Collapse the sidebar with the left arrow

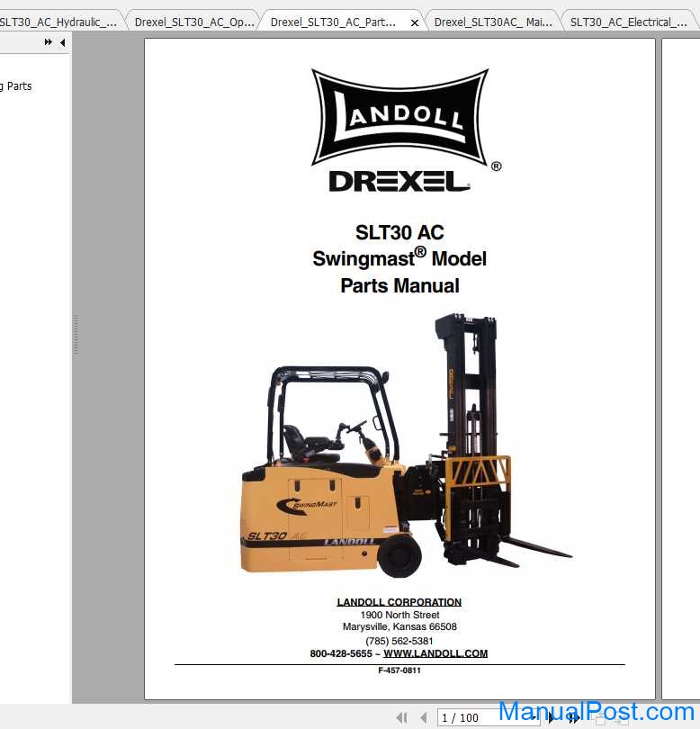pos(62,43)
